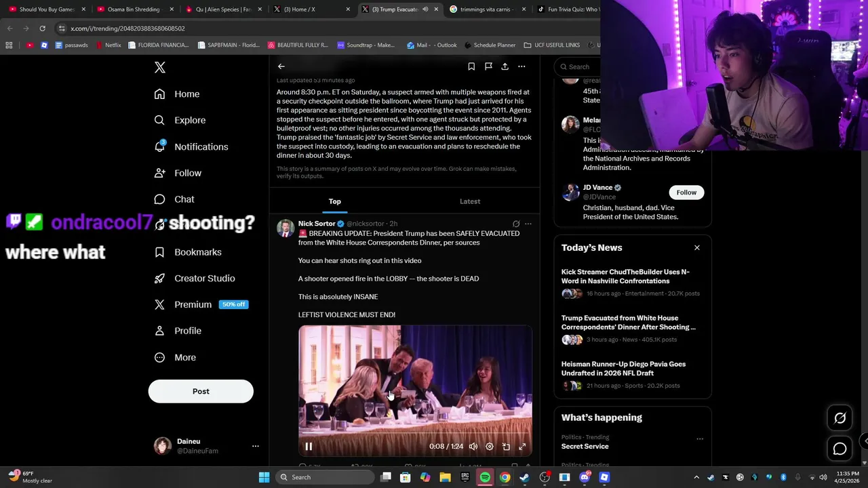Switch to Osama Bin Shredding tab
The height and width of the screenshot is (488, 868).
pos(133,9)
